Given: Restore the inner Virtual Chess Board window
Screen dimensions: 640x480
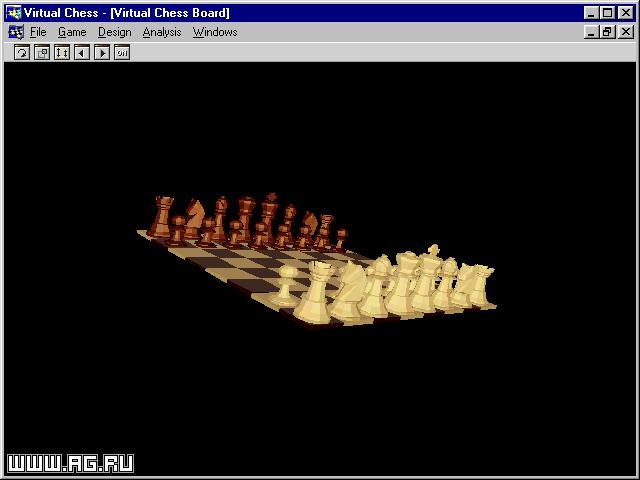Looking at the screenshot, I should click(607, 32).
